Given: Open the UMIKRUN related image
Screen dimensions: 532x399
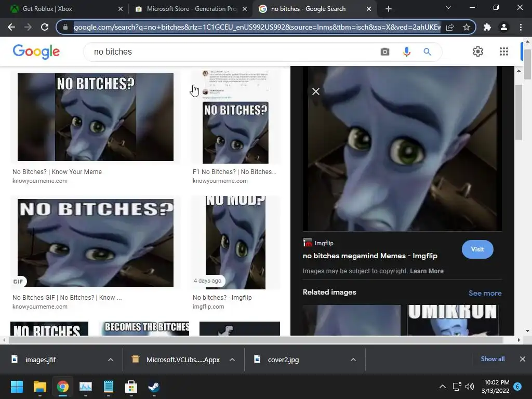Looking at the screenshot, I should click(453, 320).
